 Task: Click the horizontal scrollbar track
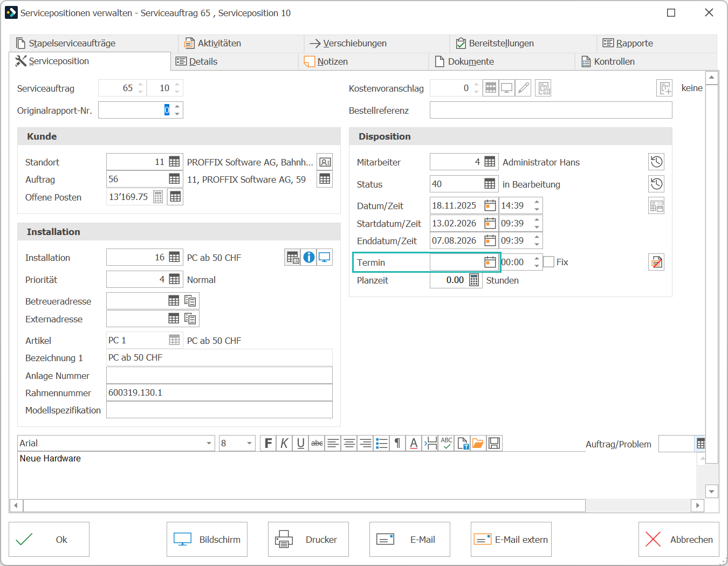coord(638,506)
